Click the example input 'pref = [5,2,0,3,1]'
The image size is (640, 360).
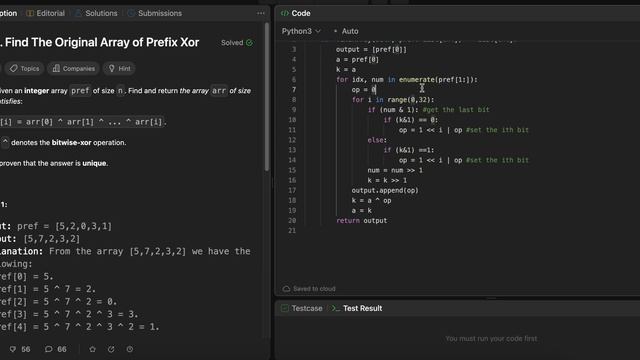(x=64, y=226)
